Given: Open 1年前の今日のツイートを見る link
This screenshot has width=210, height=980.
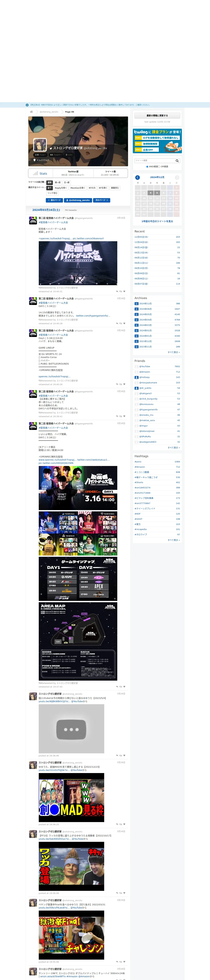Looking at the screenshot, I should tap(157, 221).
